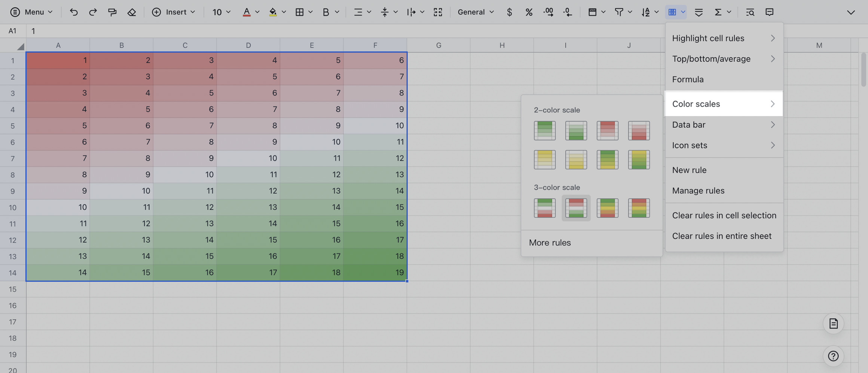Click More rules

(550, 243)
